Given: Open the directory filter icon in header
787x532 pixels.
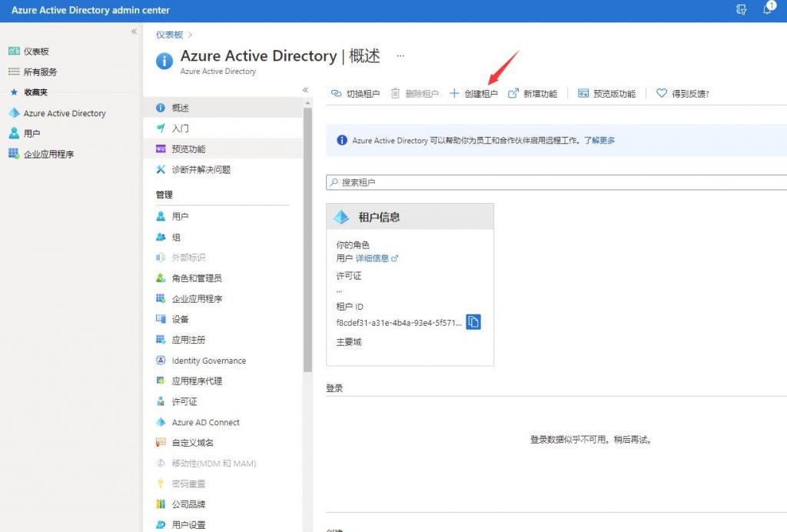Looking at the screenshot, I should [742, 9].
